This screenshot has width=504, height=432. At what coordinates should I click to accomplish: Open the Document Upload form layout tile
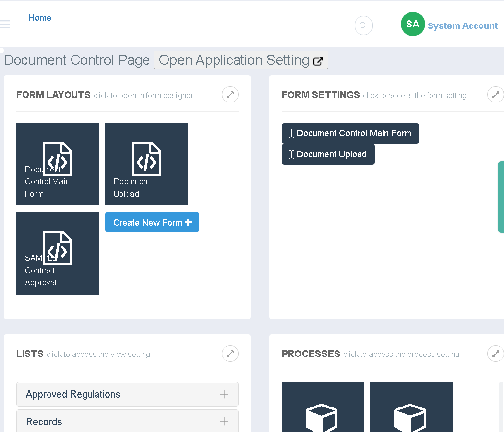point(146,164)
